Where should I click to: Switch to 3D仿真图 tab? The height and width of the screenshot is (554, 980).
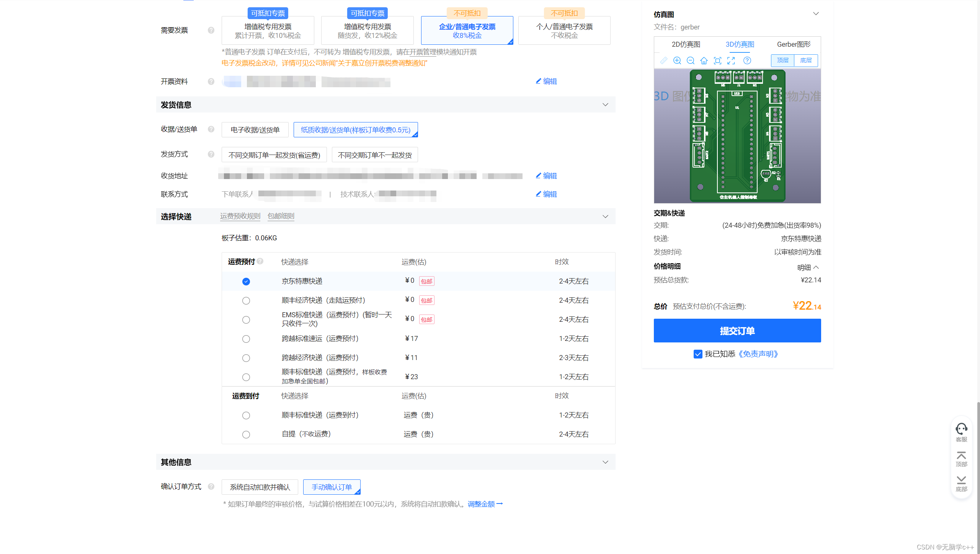click(x=740, y=44)
